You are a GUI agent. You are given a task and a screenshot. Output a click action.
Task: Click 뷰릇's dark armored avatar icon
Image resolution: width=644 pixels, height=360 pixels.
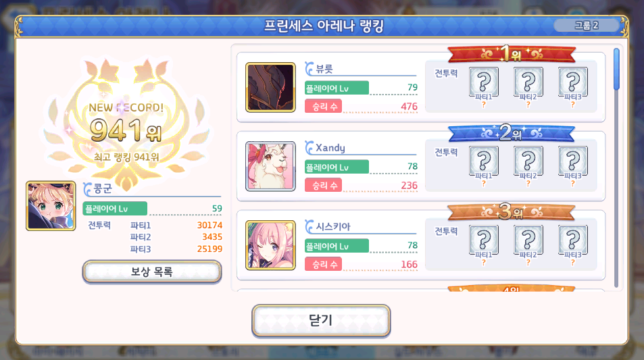(270, 87)
